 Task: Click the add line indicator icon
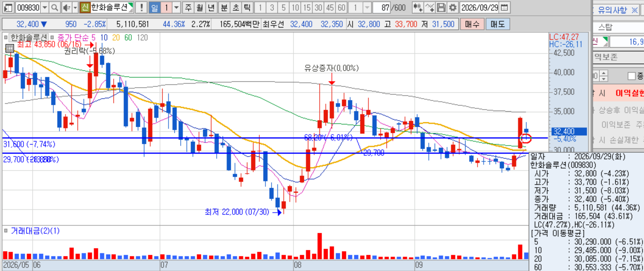tap(430, 7)
